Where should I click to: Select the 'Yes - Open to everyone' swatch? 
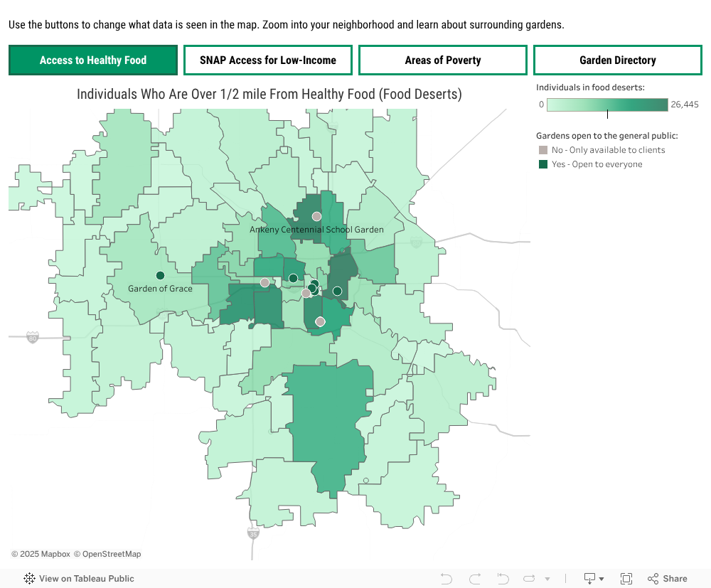pos(542,164)
